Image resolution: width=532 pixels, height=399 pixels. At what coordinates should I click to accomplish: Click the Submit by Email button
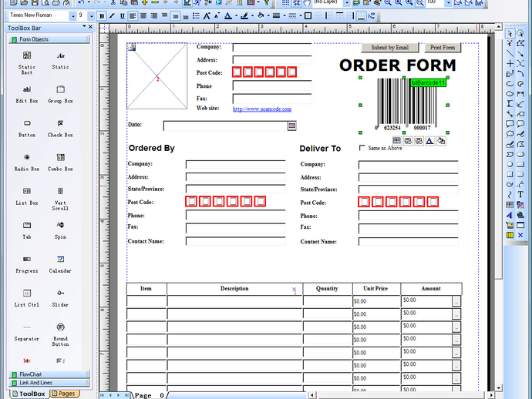point(390,48)
